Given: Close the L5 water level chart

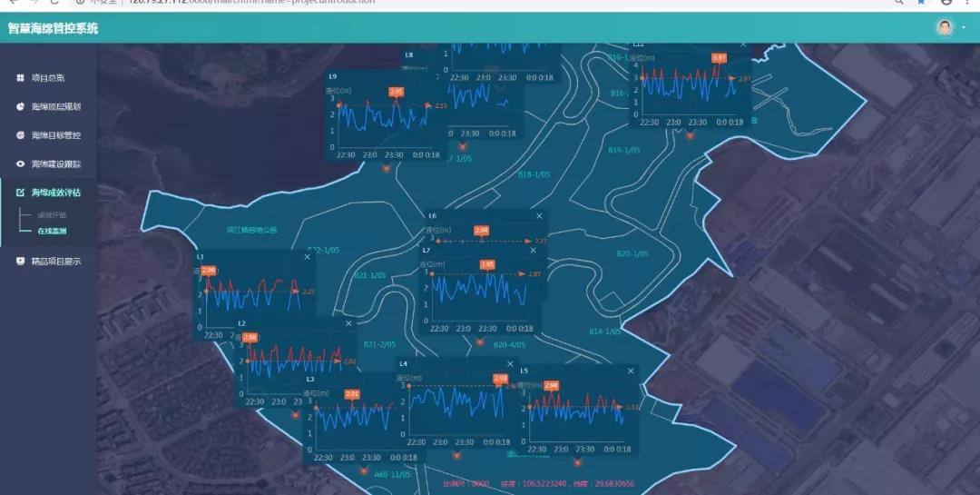Looking at the screenshot, I should coord(631,371).
